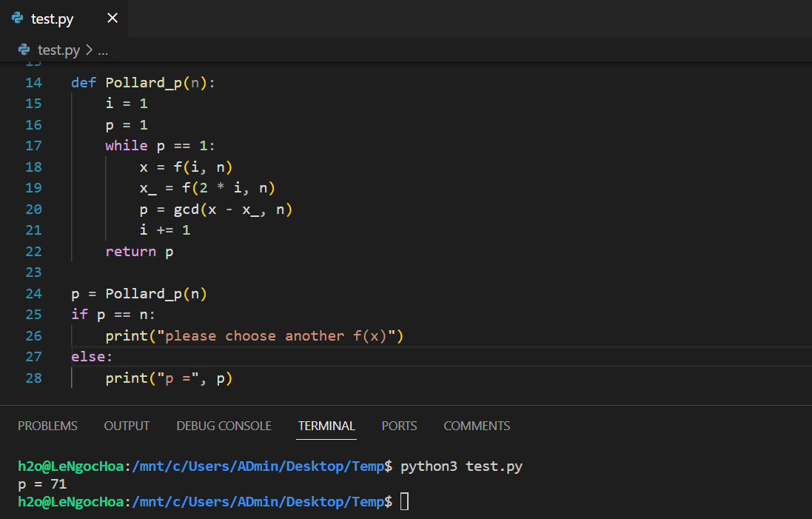Switch to the PROBLEMS panel tab
Viewport: 812px width, 519px height.
point(47,426)
